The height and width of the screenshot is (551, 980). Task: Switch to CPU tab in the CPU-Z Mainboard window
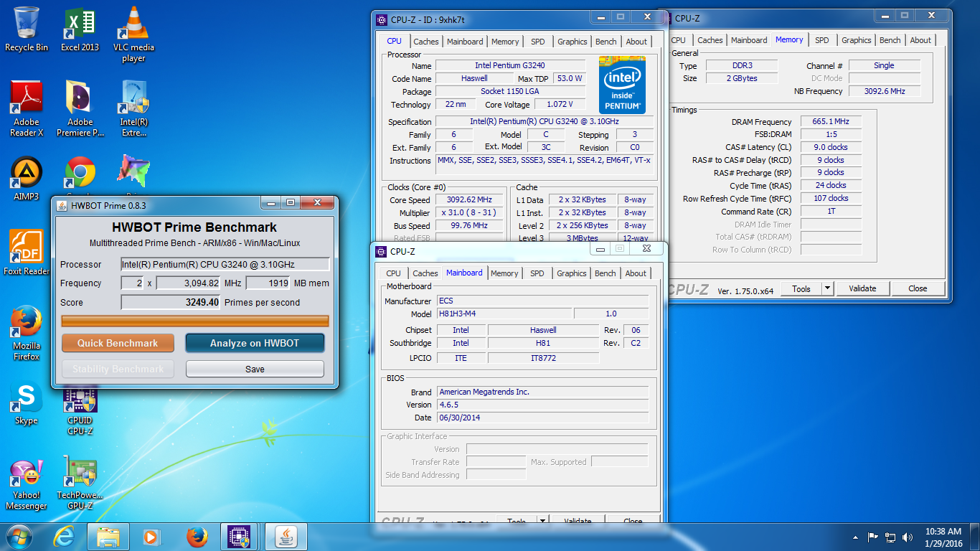pos(394,273)
